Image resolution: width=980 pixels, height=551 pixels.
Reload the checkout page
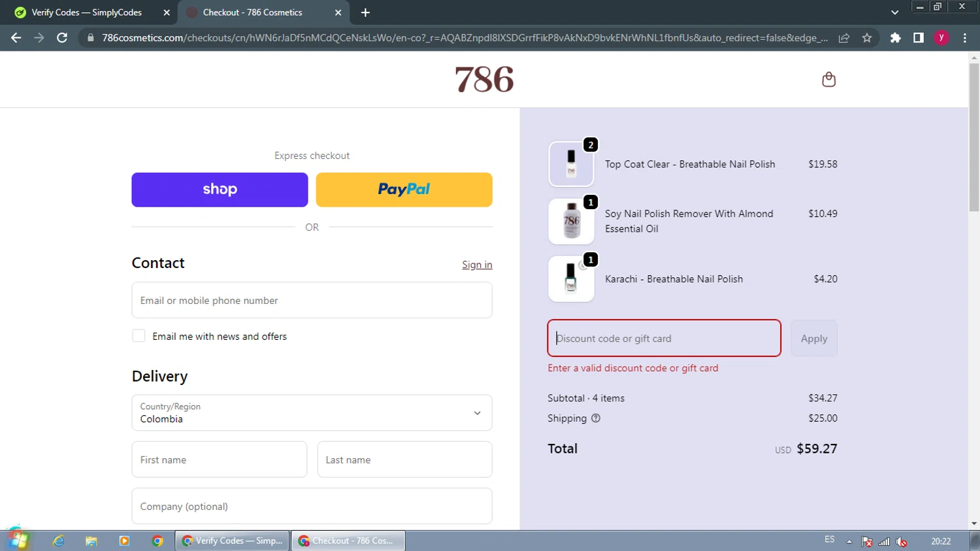pos(62,38)
